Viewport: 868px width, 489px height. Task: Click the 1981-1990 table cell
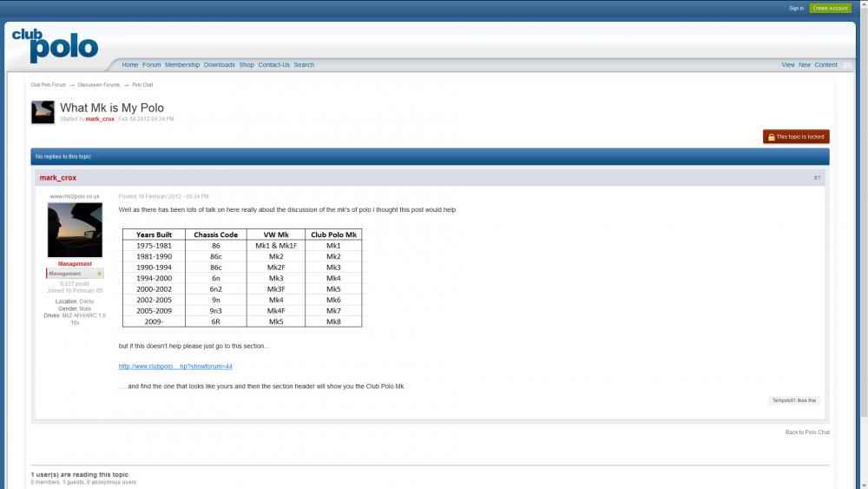click(x=154, y=256)
